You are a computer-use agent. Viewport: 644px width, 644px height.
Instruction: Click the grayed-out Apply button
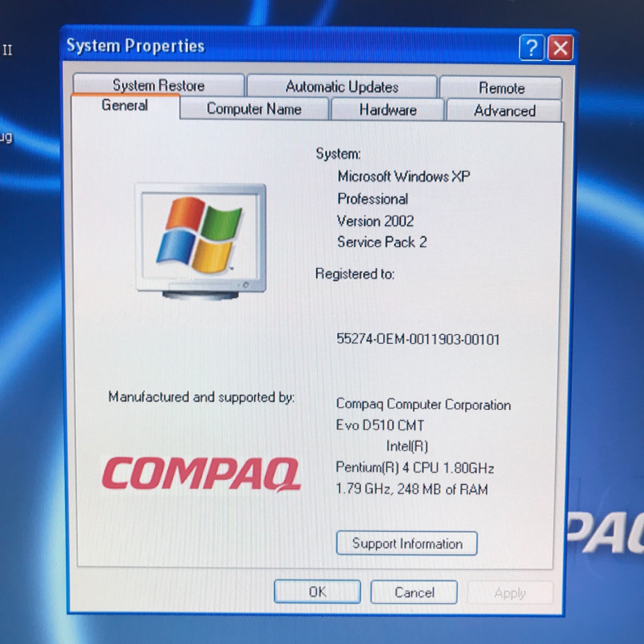coord(510,593)
